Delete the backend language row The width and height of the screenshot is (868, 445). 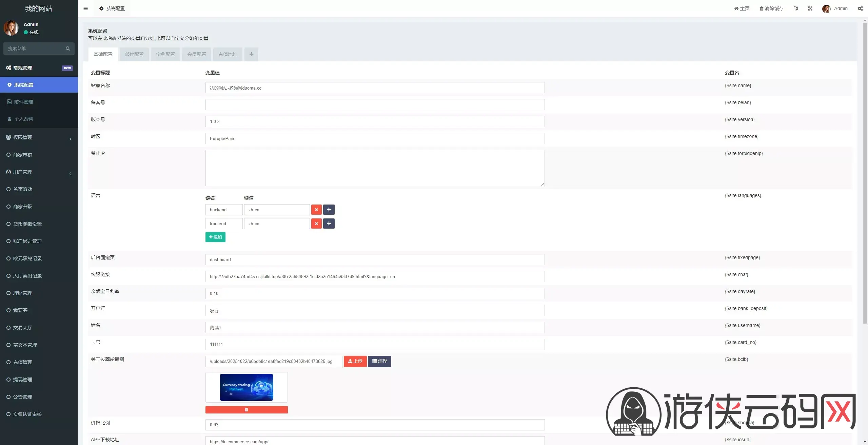pyautogui.click(x=316, y=210)
